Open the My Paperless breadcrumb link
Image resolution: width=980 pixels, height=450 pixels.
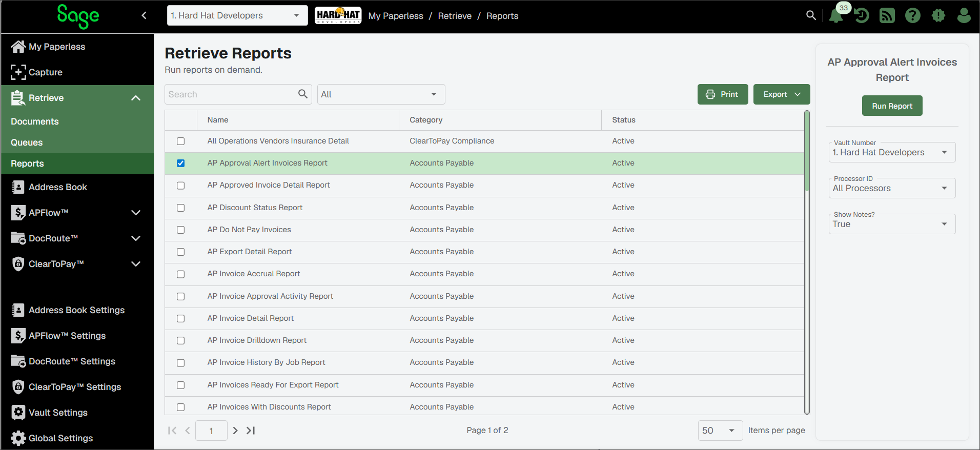click(396, 16)
